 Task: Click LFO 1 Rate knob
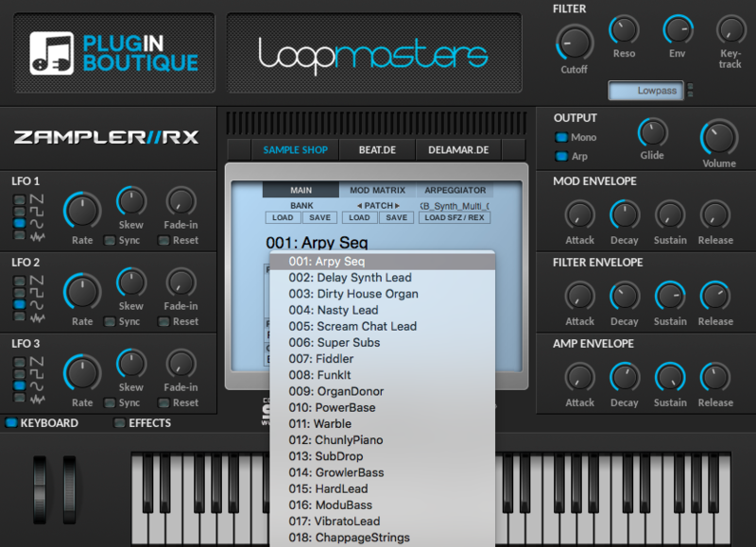pos(82,210)
